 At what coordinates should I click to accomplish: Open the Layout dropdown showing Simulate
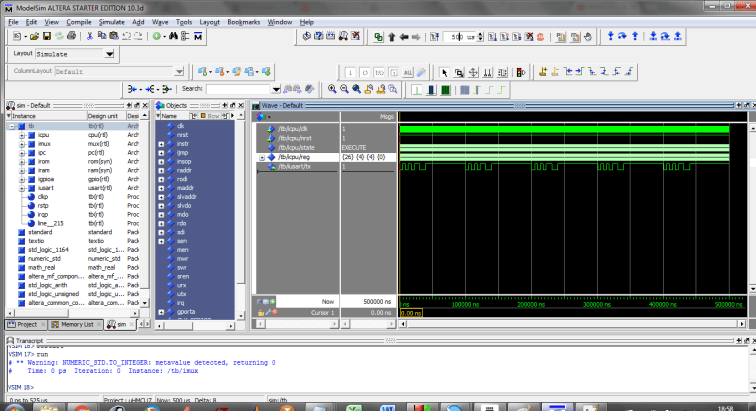click(x=109, y=54)
